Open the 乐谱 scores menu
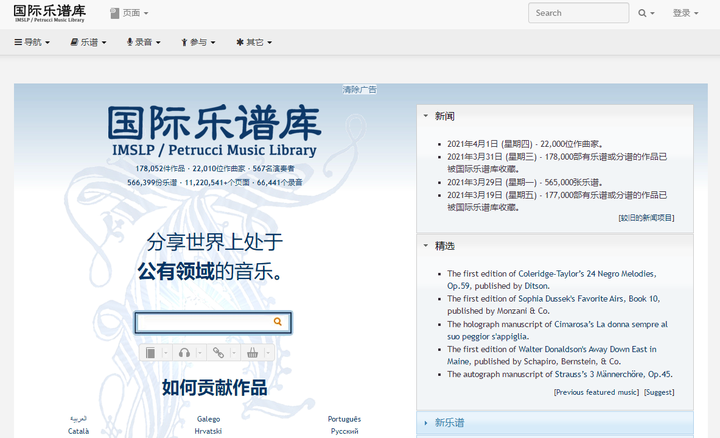 tap(88, 42)
